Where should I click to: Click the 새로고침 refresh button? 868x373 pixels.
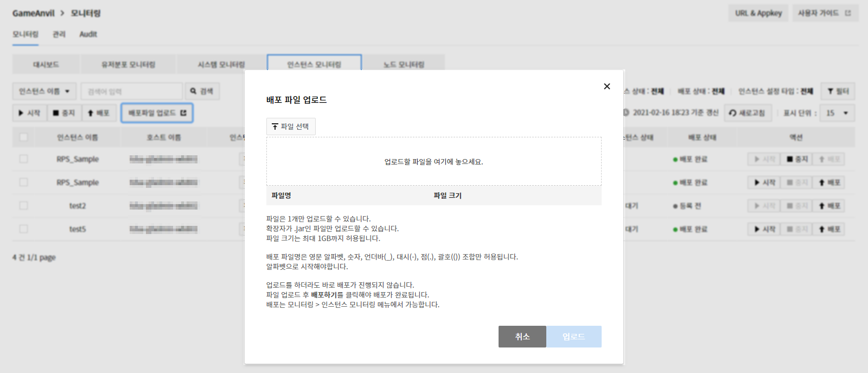pyautogui.click(x=748, y=113)
